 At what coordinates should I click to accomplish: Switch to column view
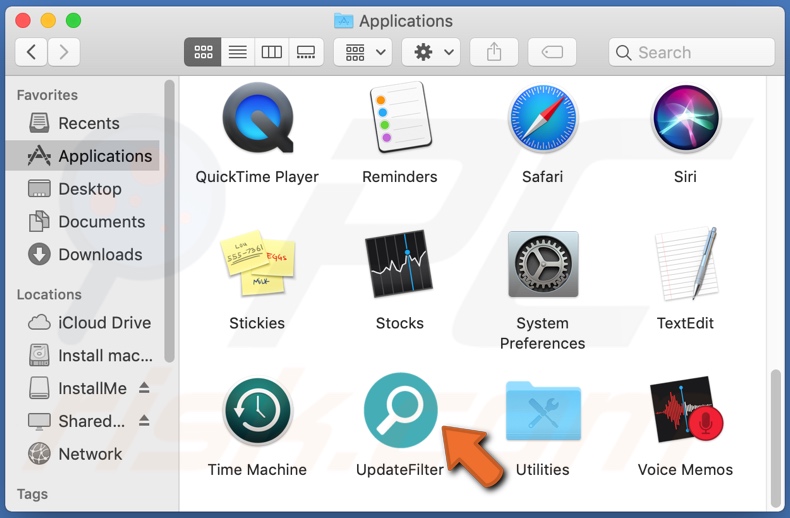tap(272, 52)
